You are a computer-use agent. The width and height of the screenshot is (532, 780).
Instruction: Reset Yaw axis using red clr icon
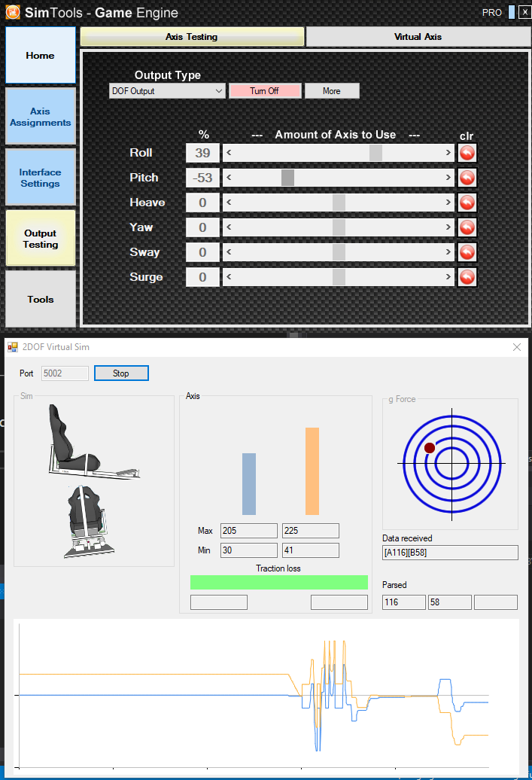[467, 227]
